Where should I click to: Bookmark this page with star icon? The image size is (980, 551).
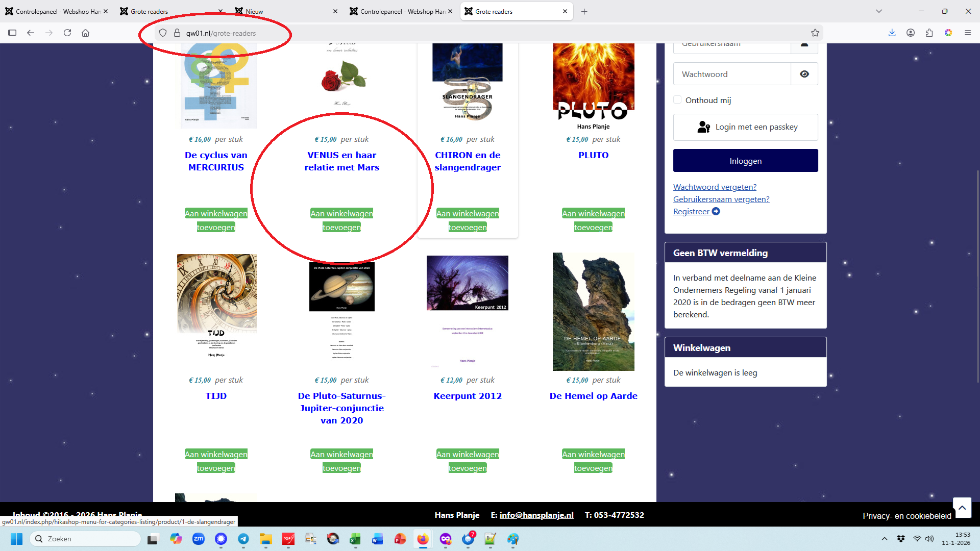pyautogui.click(x=815, y=33)
